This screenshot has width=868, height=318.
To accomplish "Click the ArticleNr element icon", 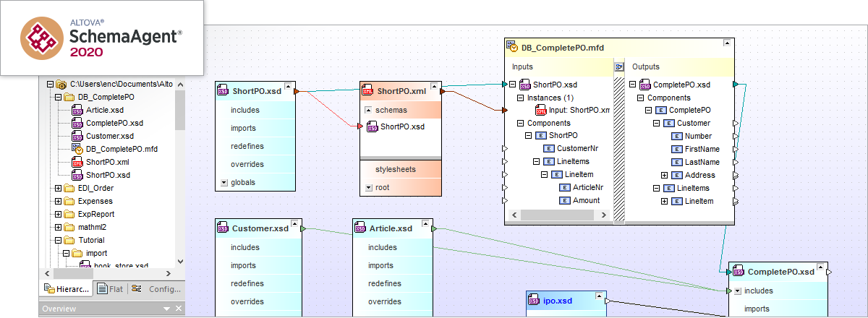I will coord(565,188).
